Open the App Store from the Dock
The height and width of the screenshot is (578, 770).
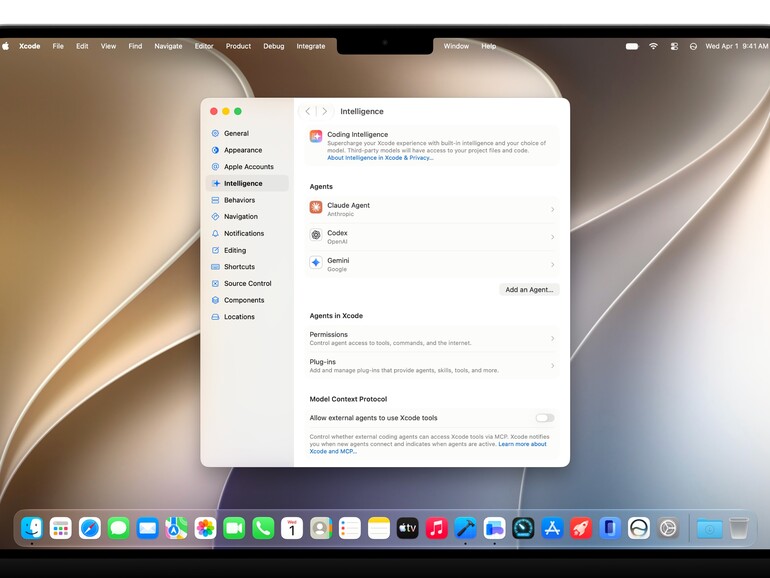click(x=552, y=528)
